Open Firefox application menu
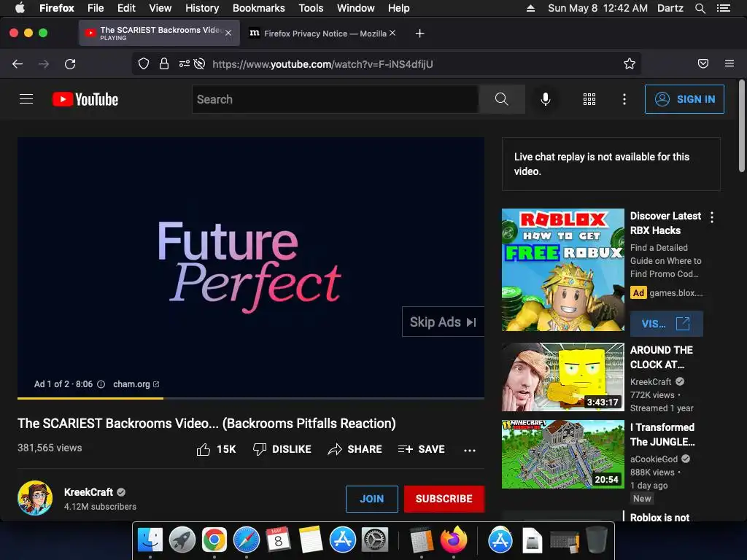The height and width of the screenshot is (560, 747). 729,63
